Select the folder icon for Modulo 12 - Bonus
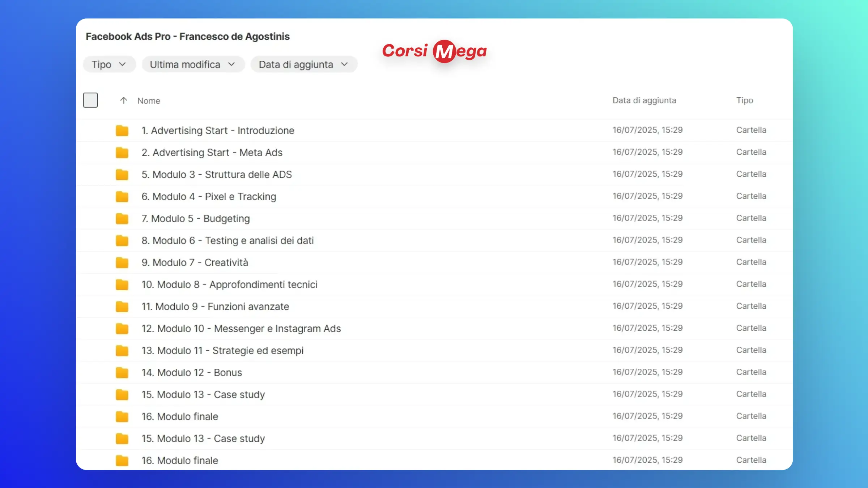 [122, 373]
